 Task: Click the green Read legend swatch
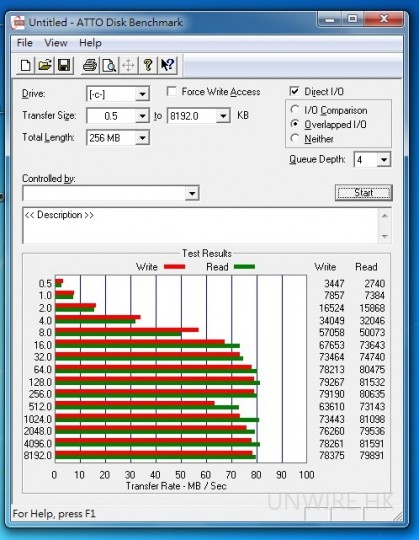pyautogui.click(x=244, y=267)
